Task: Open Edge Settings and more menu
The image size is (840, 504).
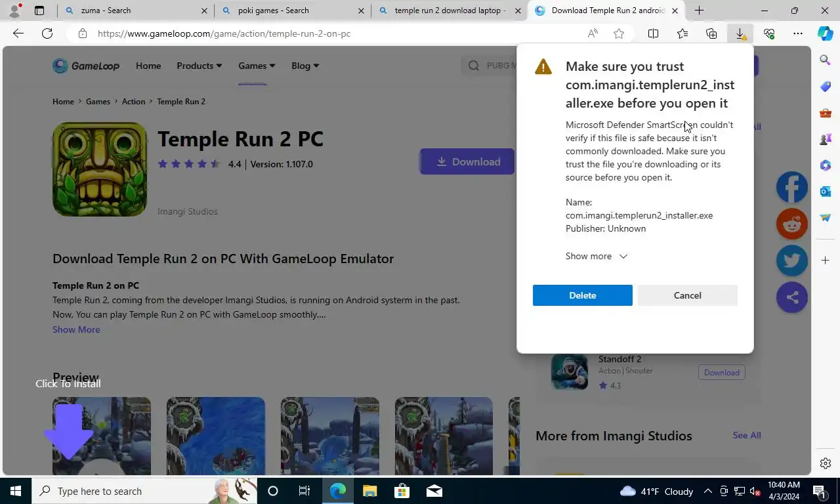Action: [x=798, y=33]
